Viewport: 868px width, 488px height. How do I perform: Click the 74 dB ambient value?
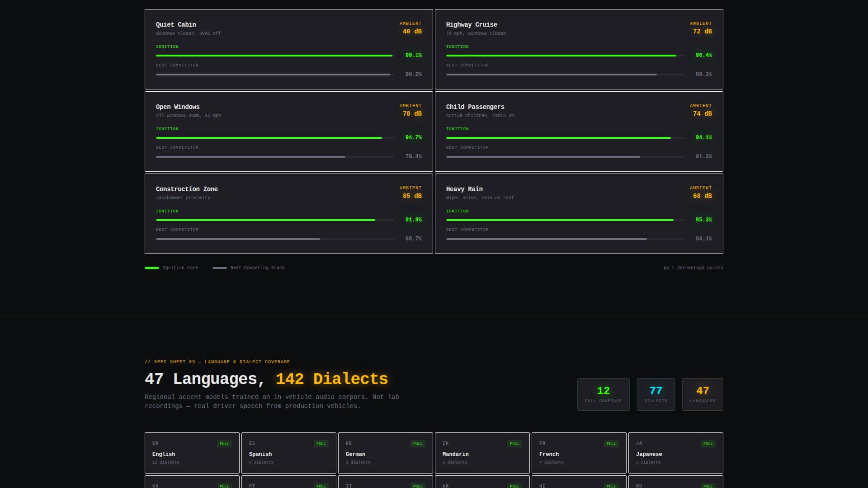[703, 114]
